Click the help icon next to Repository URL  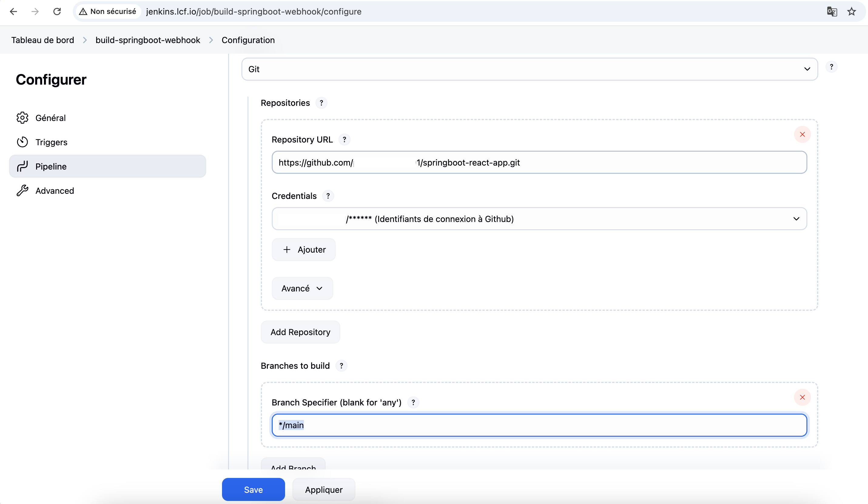point(344,139)
